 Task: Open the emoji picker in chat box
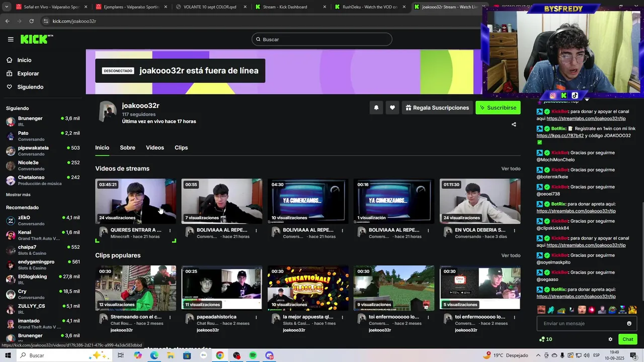click(x=629, y=323)
